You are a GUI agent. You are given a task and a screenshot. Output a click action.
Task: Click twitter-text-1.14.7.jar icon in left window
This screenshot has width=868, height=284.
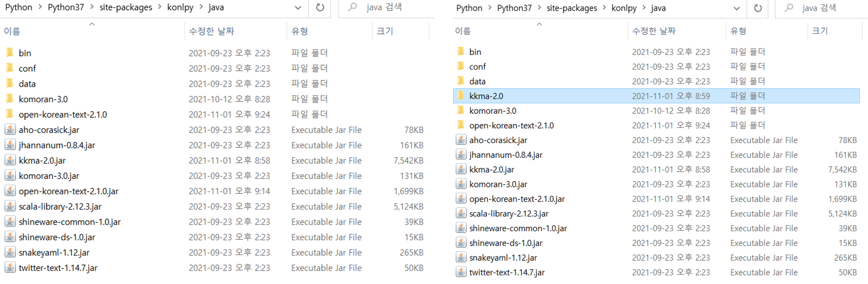click(10, 268)
